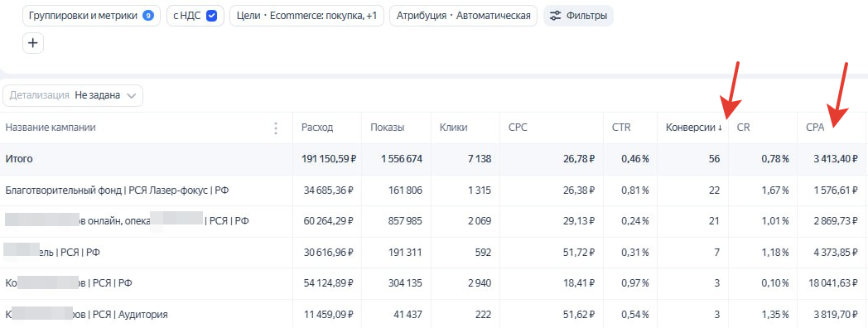Click the Итого row label
Image resolution: width=868 pixels, height=328 pixels.
[x=19, y=159]
